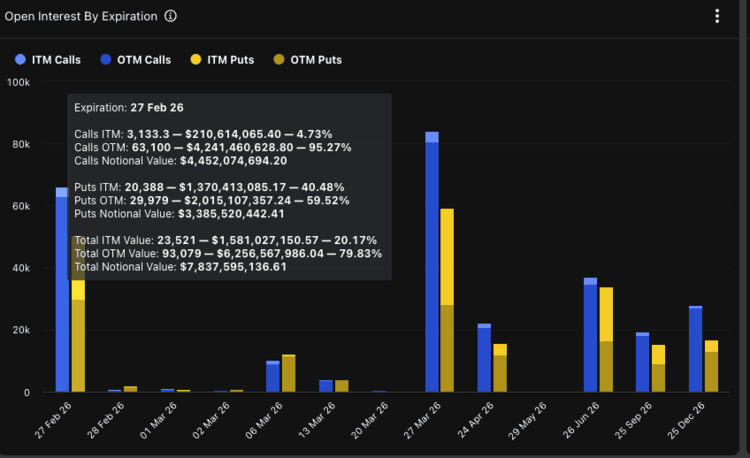Toggle the ITM Puts legend series

tap(230, 60)
